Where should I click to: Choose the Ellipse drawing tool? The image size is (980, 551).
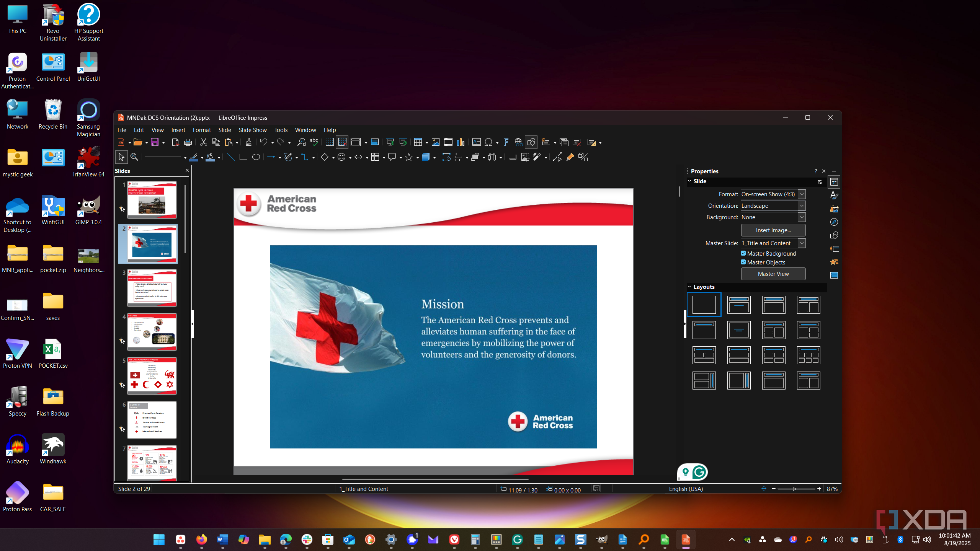click(x=256, y=157)
